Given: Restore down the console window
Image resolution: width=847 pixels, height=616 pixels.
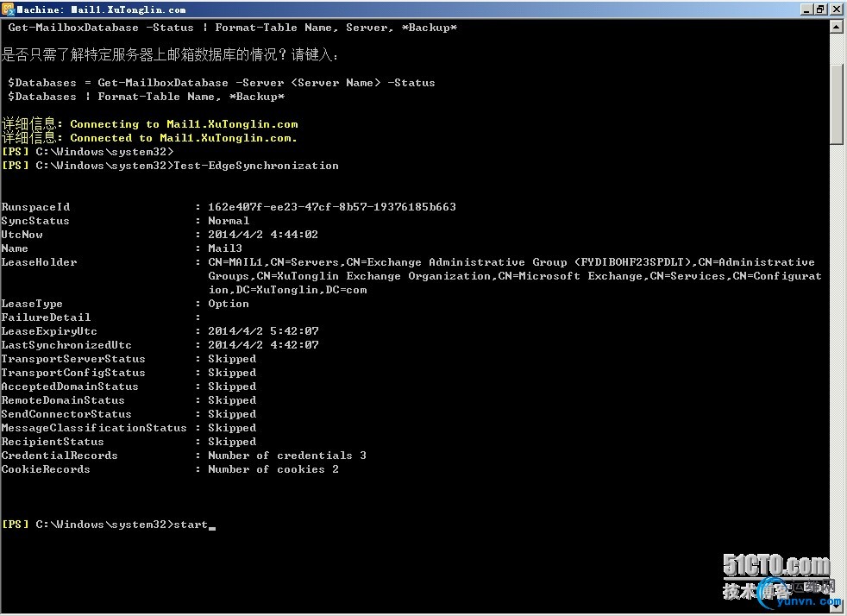Looking at the screenshot, I should coord(819,9).
